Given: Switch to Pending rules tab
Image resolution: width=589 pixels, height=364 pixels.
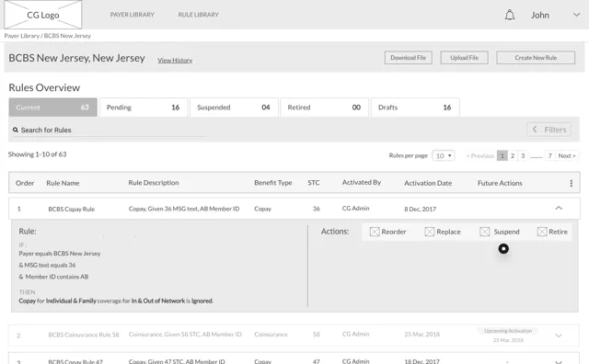Looking at the screenshot, I should (144, 108).
